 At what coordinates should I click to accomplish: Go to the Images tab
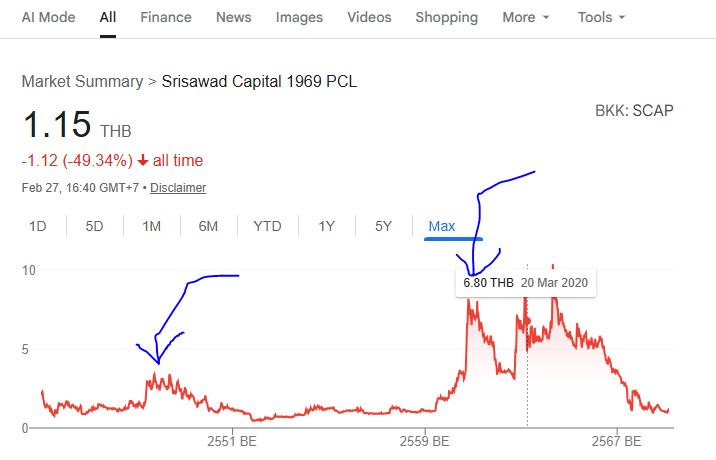coord(299,18)
